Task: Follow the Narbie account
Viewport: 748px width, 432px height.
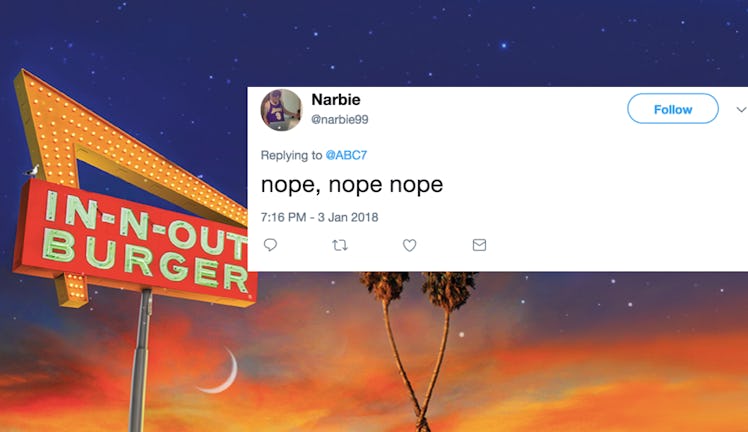Action: (x=673, y=109)
